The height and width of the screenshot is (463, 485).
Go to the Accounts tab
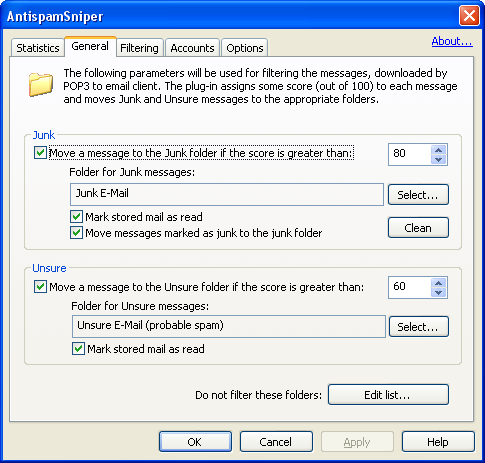point(192,48)
